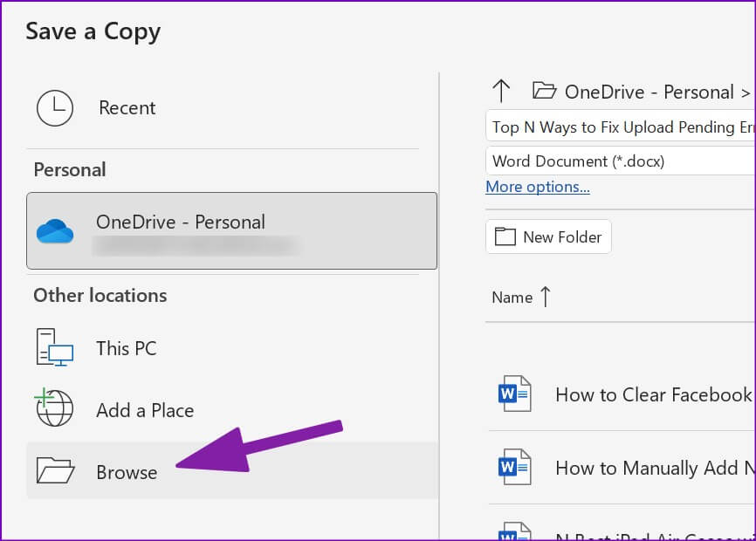Click the Add a Place globe icon
Screen dimensions: 756x541
(54, 407)
